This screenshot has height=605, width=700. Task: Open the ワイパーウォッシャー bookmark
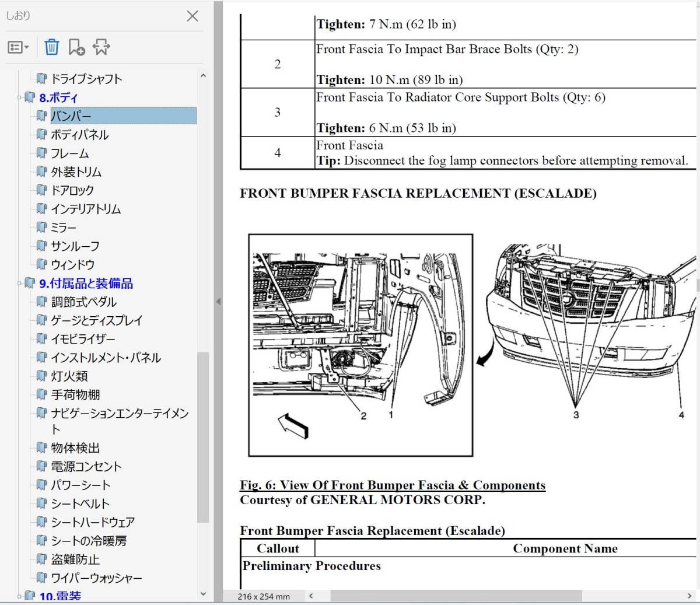[x=96, y=578]
